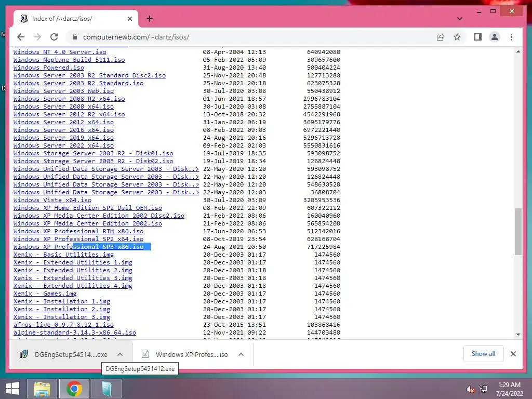Viewport: 532px width, 399px height.
Task: Open the taskbar clock and date
Action: [509, 389]
